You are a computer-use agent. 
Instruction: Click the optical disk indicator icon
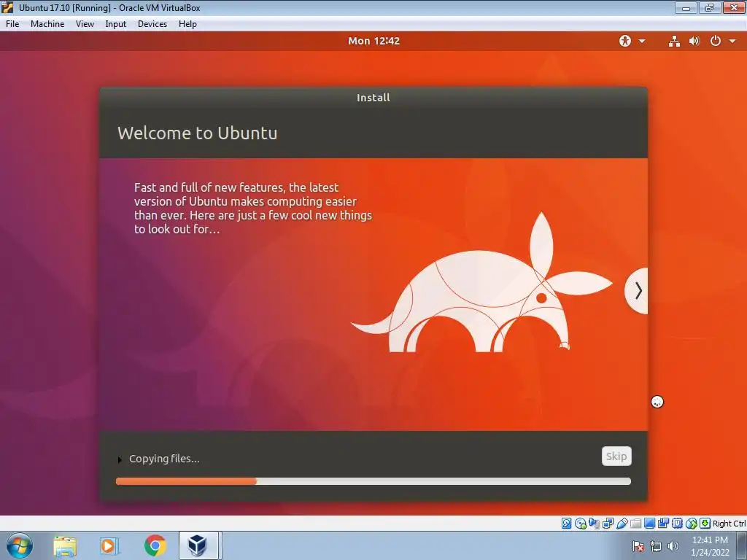coord(580,524)
